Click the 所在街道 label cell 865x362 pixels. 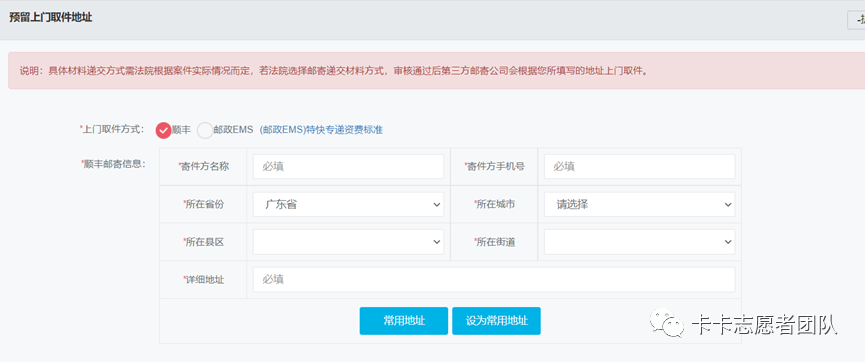494,242
